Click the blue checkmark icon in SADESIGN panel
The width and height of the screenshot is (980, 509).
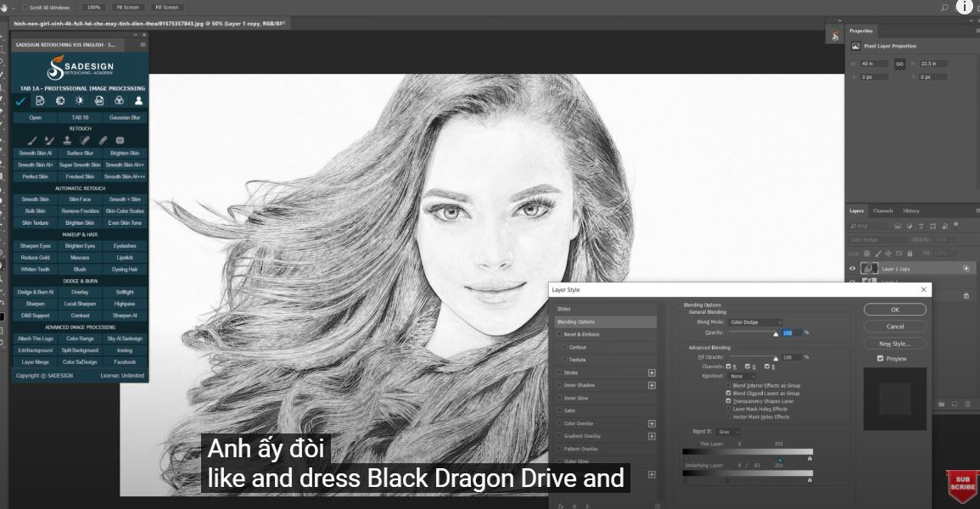[20, 101]
